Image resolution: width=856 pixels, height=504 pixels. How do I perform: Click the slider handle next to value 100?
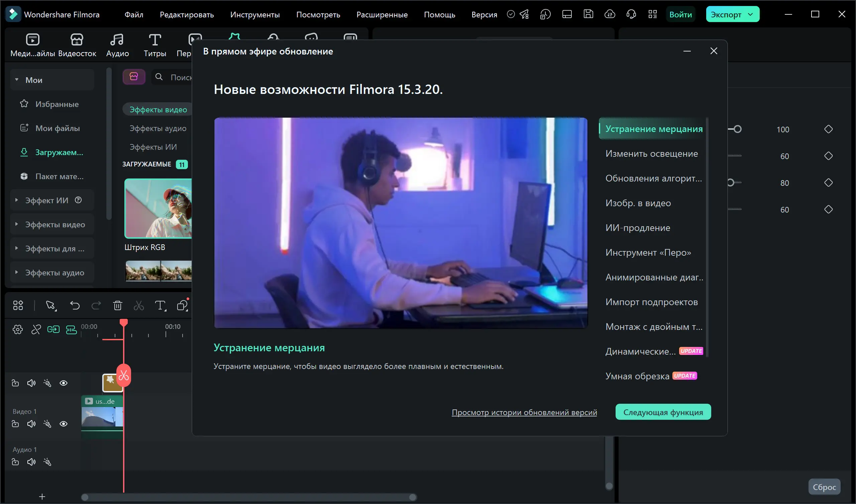[x=737, y=129]
